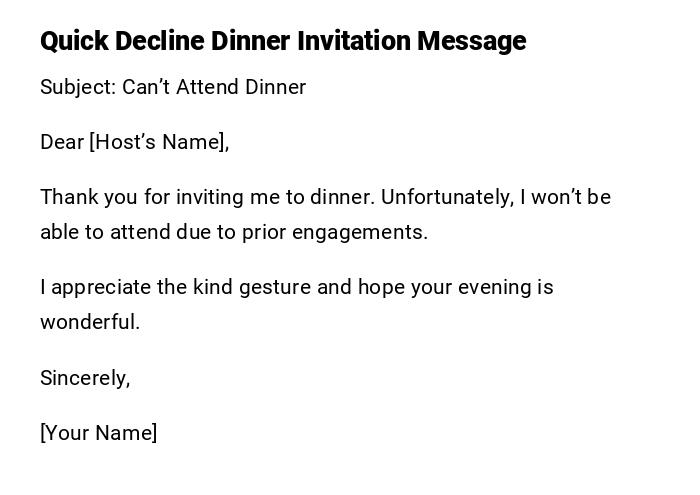Click the word "appreciate"

[101, 287]
